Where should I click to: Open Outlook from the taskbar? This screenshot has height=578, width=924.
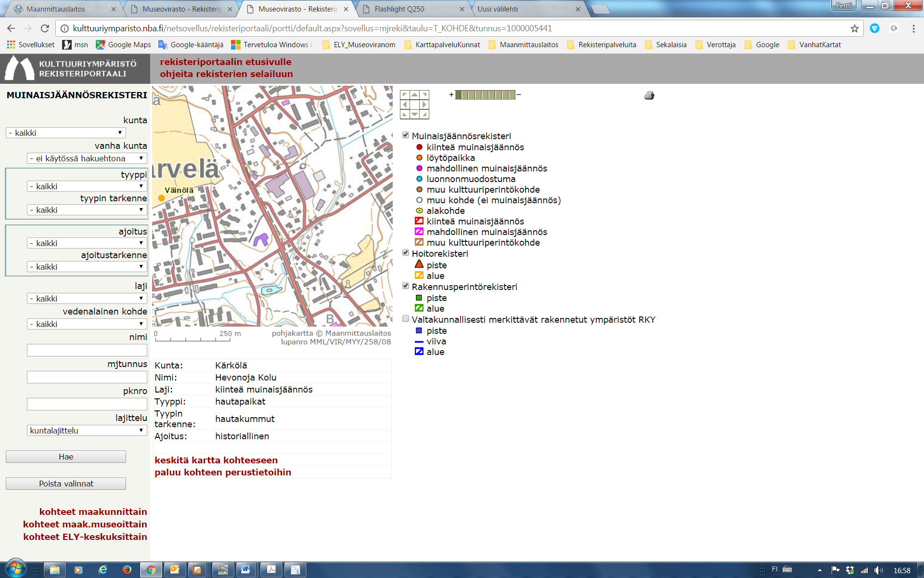[x=175, y=570]
